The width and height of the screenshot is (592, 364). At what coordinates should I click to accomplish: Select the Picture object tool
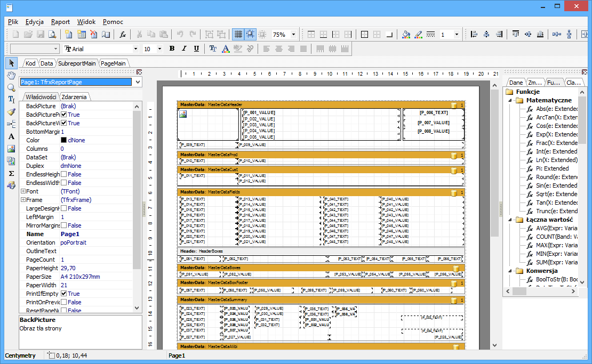[x=11, y=149]
